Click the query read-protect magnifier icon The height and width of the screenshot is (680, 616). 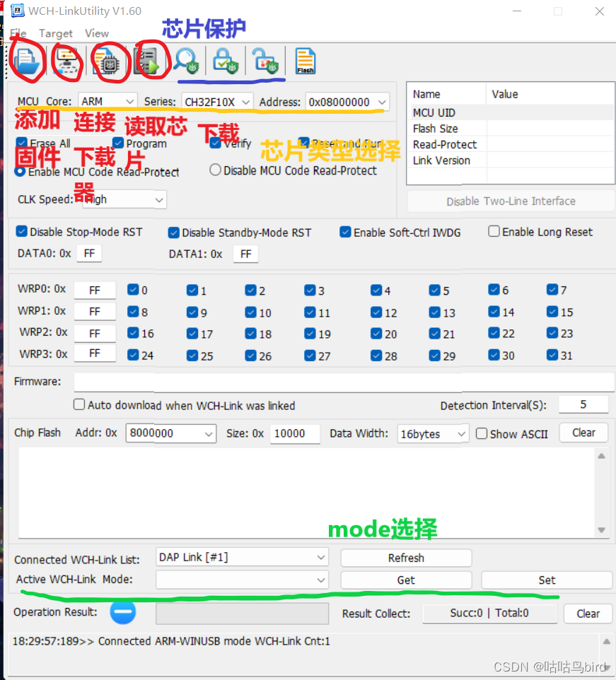[187, 61]
